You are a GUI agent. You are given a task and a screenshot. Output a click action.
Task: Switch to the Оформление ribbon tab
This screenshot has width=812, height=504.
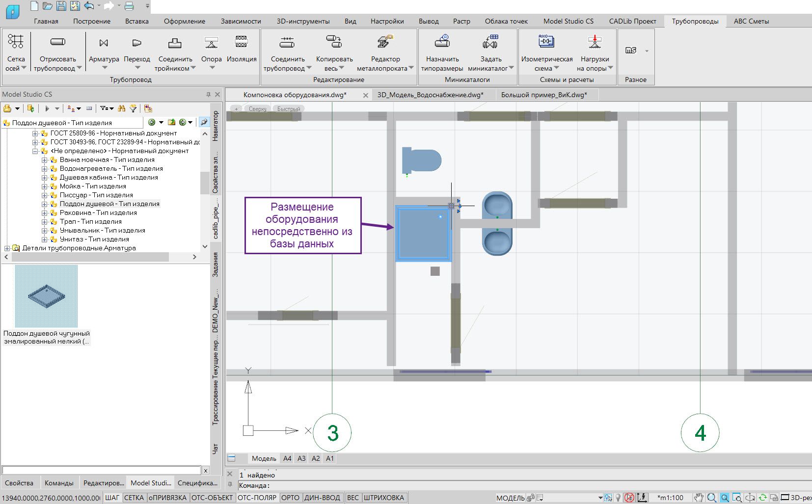point(184,21)
